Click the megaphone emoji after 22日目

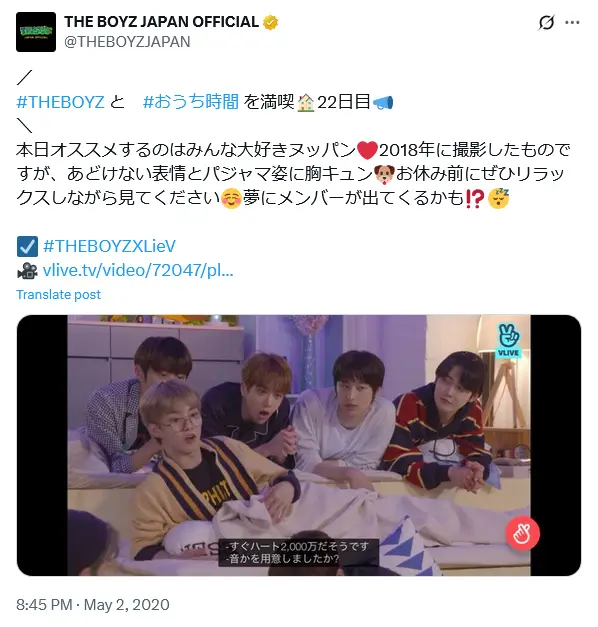[x=383, y=102]
